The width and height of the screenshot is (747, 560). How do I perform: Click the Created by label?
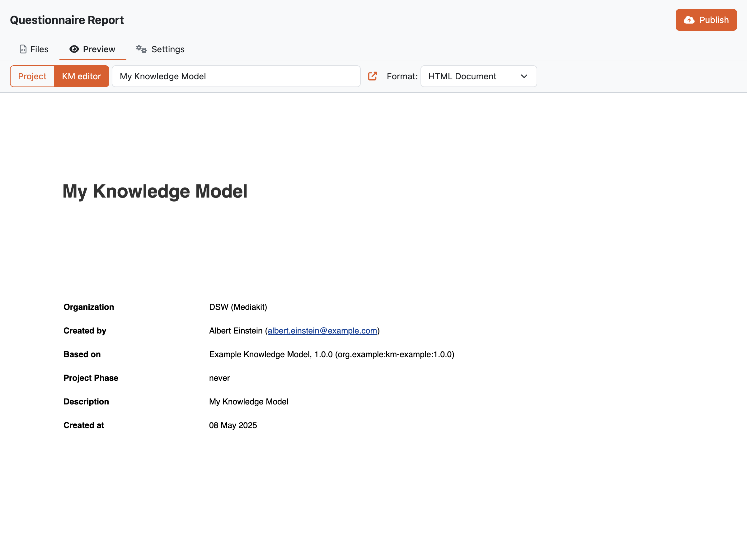(x=85, y=331)
